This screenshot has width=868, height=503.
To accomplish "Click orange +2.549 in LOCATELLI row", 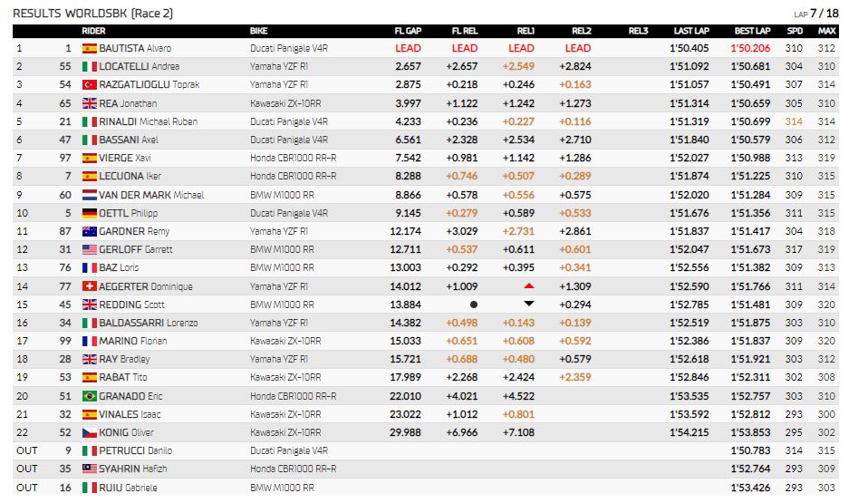I will pos(518,66).
